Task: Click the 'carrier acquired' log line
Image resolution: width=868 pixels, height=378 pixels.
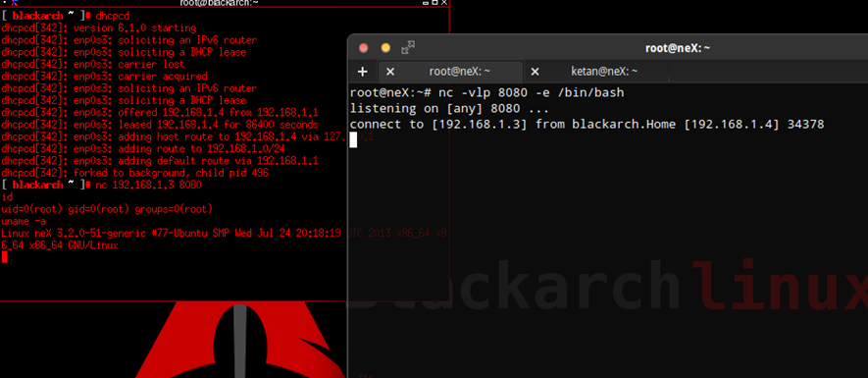Action: pos(104,77)
